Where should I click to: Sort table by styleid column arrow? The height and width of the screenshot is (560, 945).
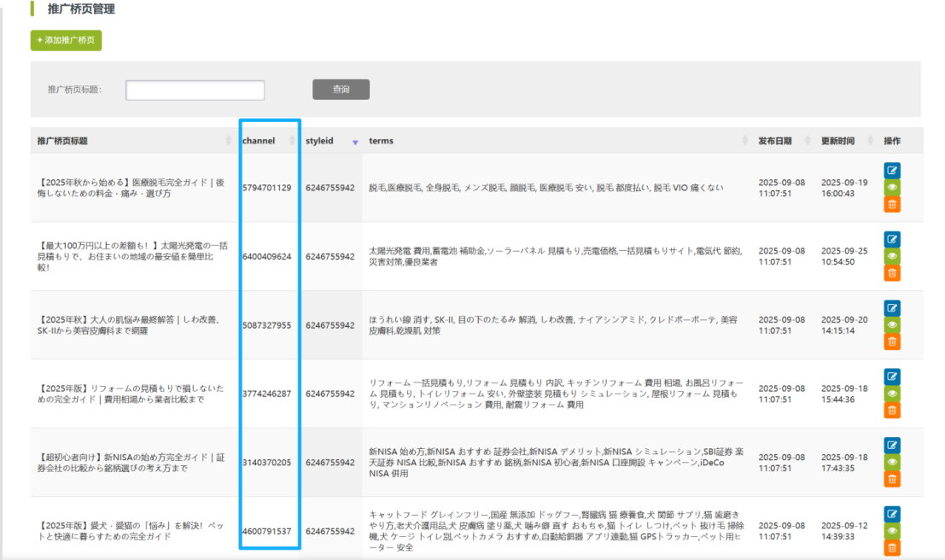(354, 142)
